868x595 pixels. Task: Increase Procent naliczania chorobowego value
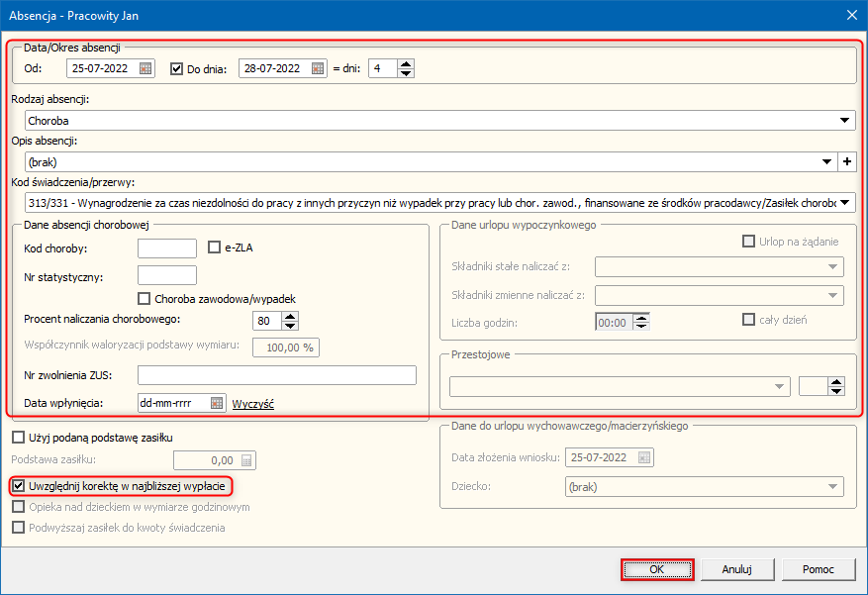point(290,316)
